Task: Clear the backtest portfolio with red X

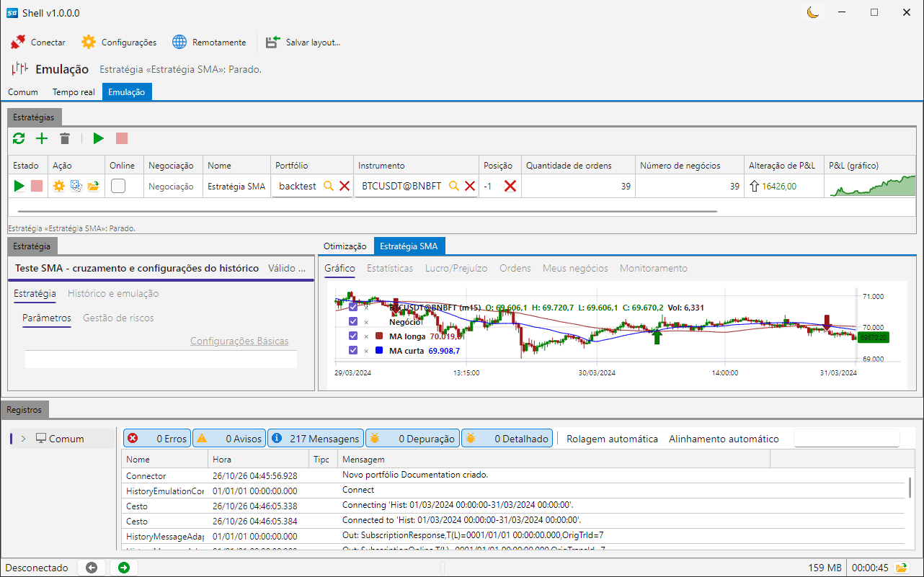Action: click(x=345, y=186)
